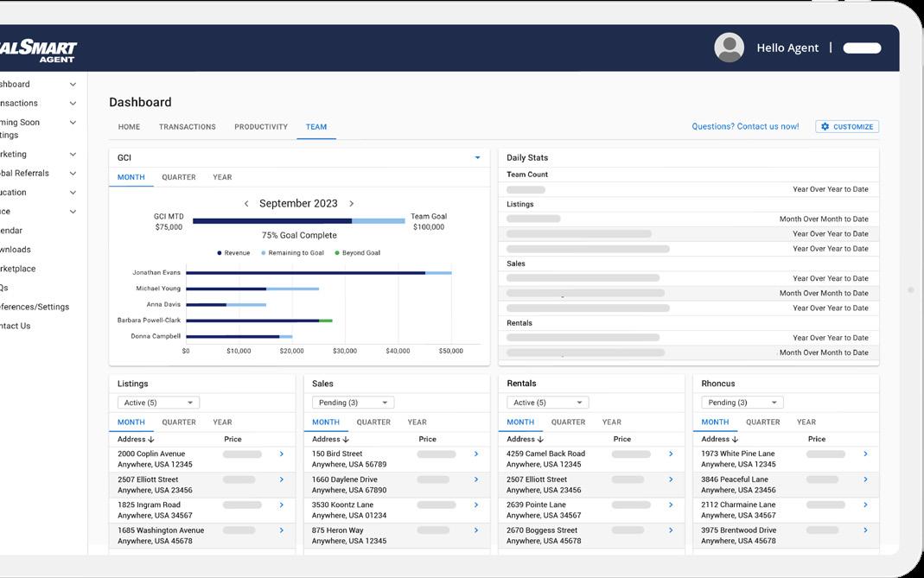Click Beyond Goal legend item

[x=357, y=253]
